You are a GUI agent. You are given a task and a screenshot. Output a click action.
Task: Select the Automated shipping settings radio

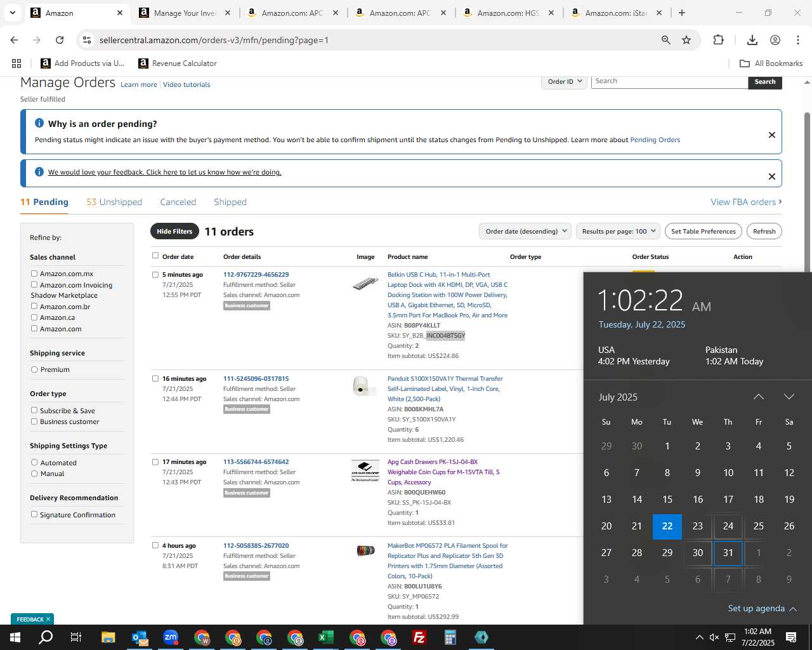point(34,462)
